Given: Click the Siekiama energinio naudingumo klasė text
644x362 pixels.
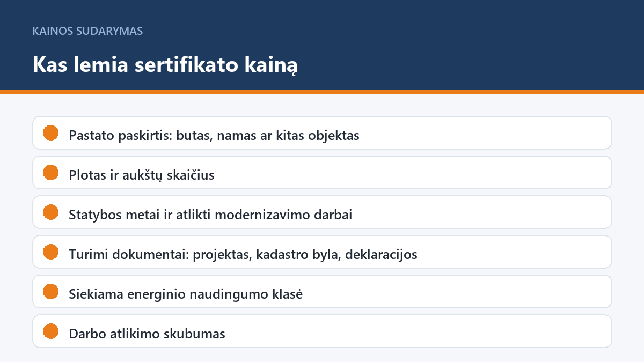Looking at the screenshot, I should pyautogui.click(x=186, y=294).
